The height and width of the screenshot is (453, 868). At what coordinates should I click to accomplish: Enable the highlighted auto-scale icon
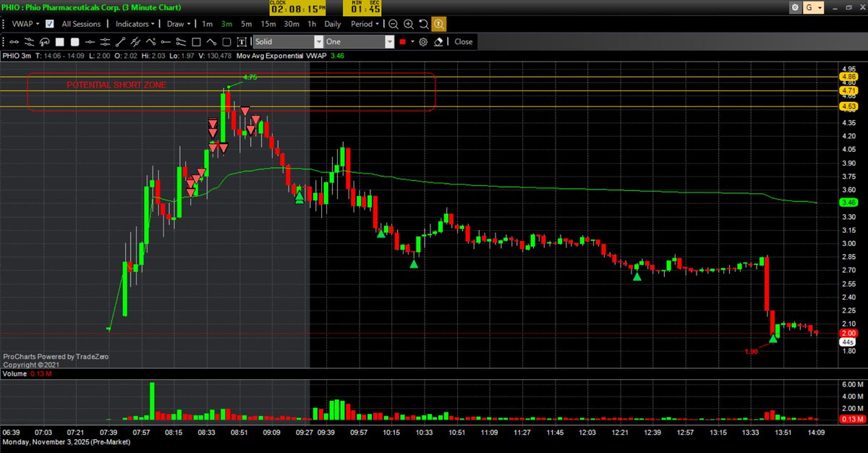[438, 24]
